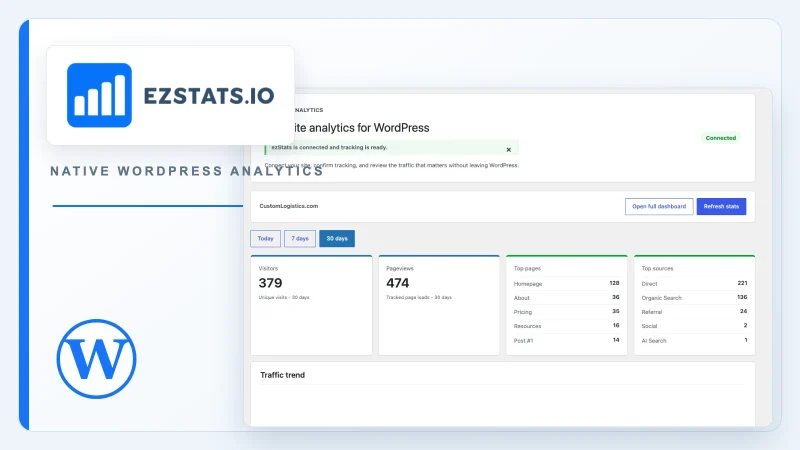This screenshot has height=450, width=800.
Task: Click the Top sources card title
Action: [x=657, y=268]
